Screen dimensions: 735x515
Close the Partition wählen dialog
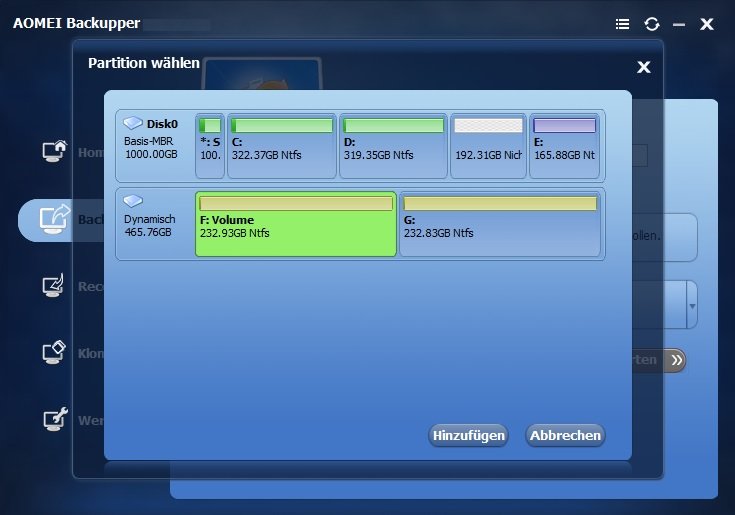pyautogui.click(x=644, y=67)
